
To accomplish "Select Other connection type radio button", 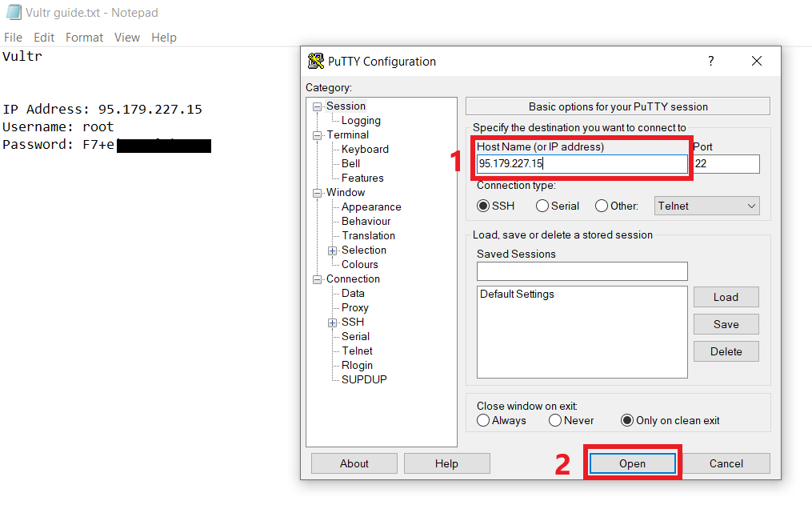I will click(x=602, y=206).
